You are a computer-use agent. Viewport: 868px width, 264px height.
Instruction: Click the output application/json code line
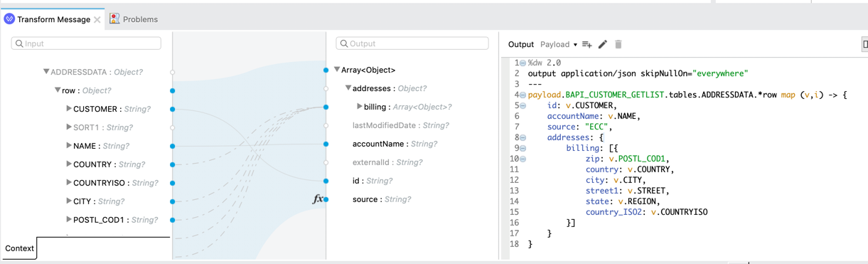click(638, 73)
